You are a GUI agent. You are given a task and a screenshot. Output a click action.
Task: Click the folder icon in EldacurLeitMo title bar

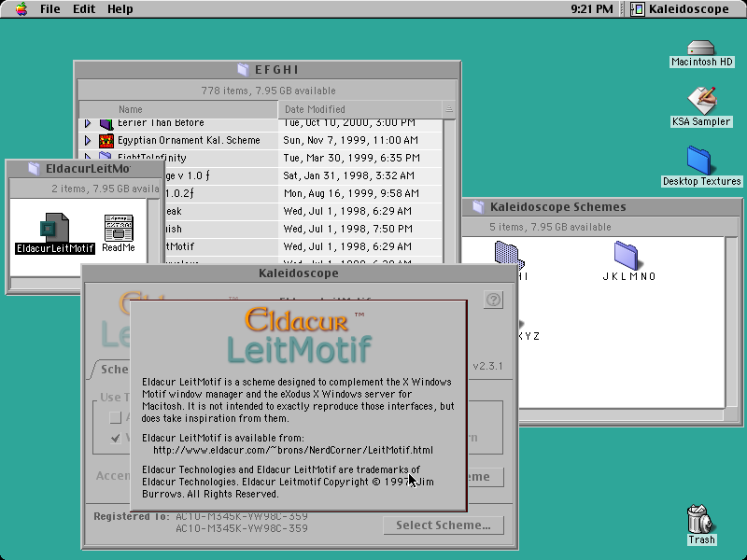[x=34, y=169]
